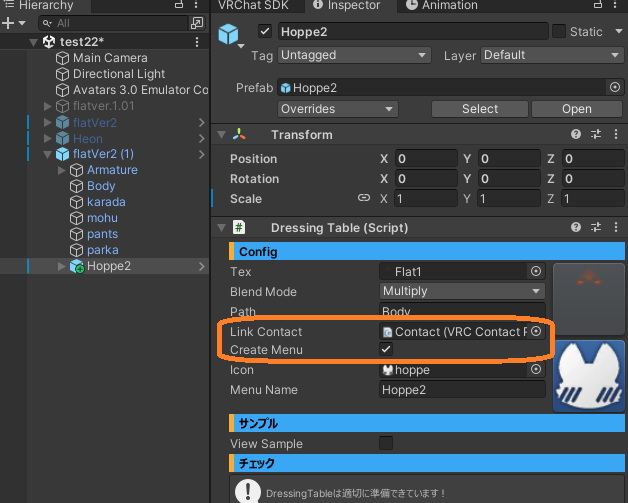The height and width of the screenshot is (503, 628).
Task: Click the GameObject icon picker cube
Action: (229, 35)
